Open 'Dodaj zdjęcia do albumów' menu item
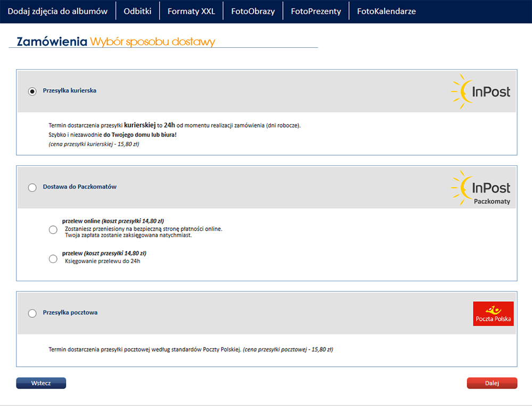The width and height of the screenshot is (532, 406). [x=57, y=11]
